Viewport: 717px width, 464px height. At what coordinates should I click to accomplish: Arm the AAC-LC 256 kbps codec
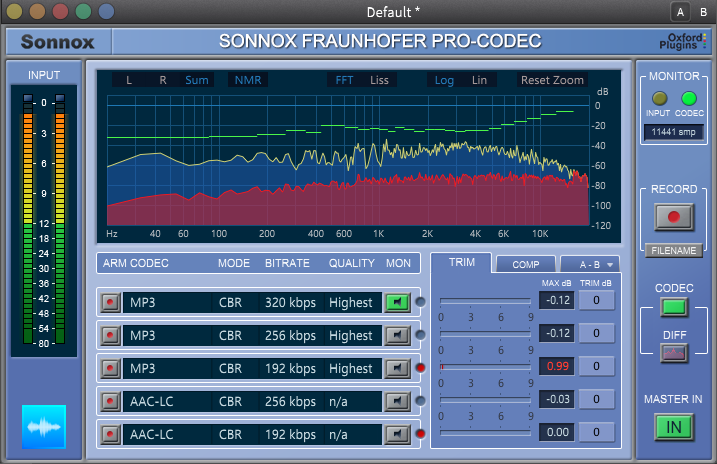110,401
